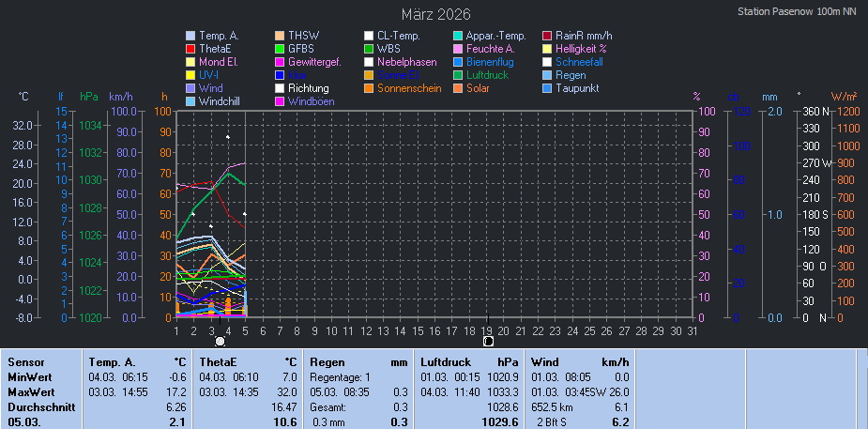Click the orange Sonnenschein legend swatch
Screen dimensions: 868x429
coord(369,88)
